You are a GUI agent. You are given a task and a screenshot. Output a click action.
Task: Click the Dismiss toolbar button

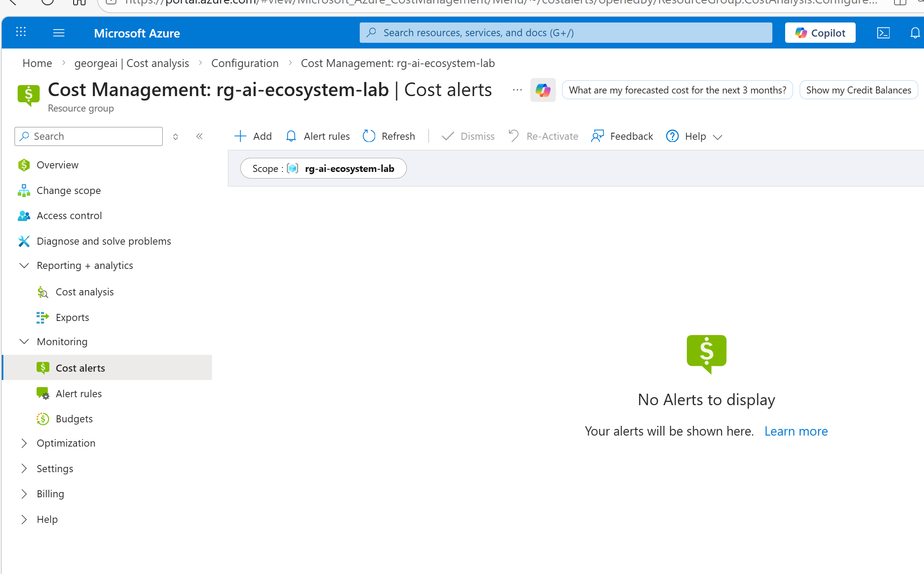(468, 136)
